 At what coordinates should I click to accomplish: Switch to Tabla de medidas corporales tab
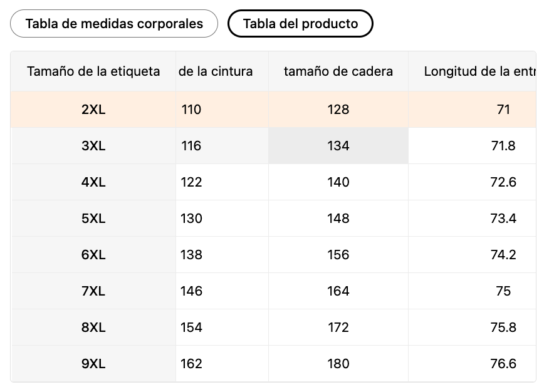114,24
